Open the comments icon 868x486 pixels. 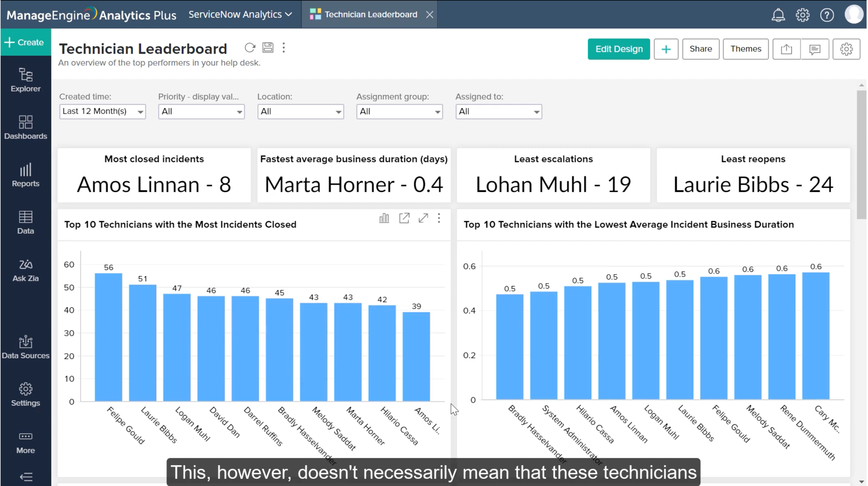click(814, 49)
